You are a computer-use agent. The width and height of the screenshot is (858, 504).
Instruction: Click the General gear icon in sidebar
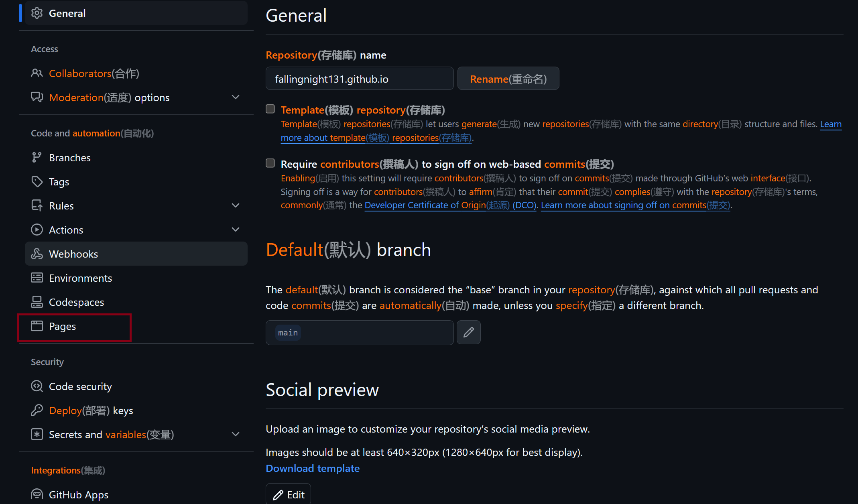[37, 13]
